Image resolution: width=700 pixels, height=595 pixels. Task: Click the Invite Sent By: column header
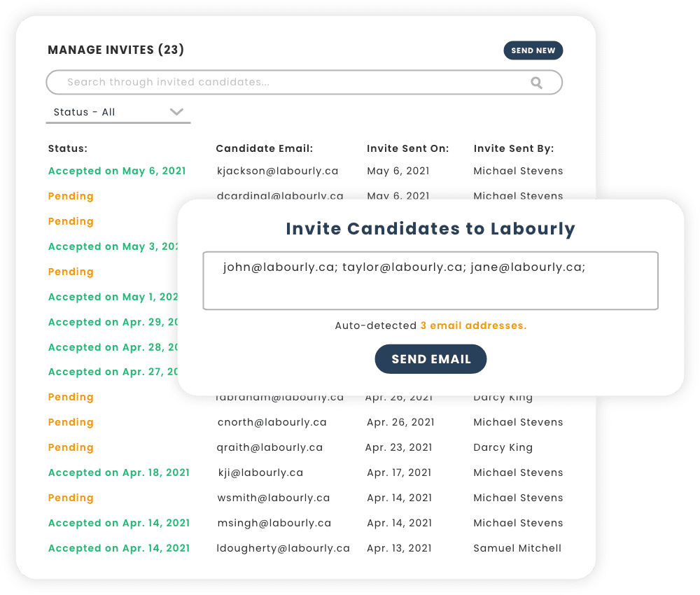513,148
